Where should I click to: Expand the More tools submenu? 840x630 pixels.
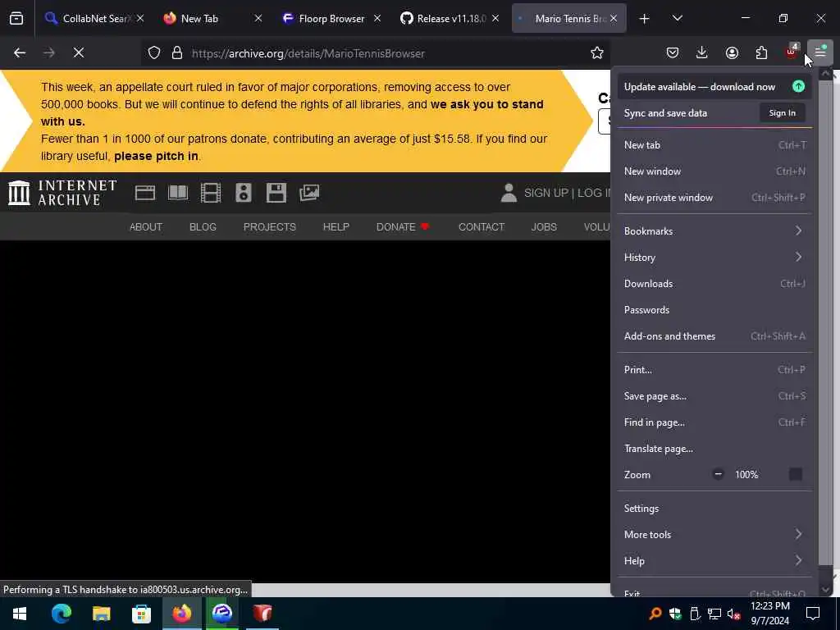(714, 535)
